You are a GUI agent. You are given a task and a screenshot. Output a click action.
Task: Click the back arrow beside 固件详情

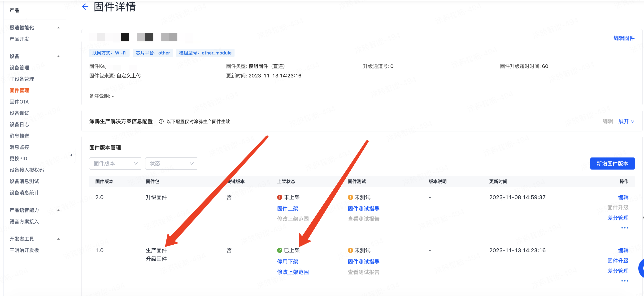tap(85, 7)
